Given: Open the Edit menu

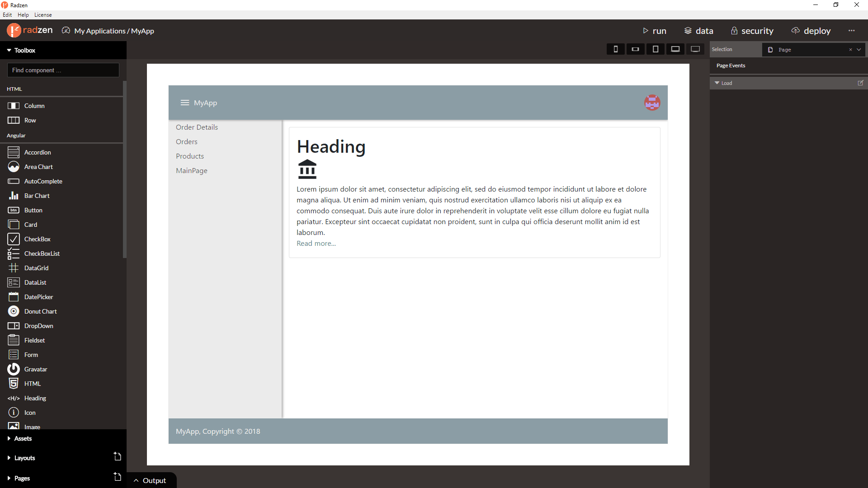Looking at the screenshot, I should point(7,15).
